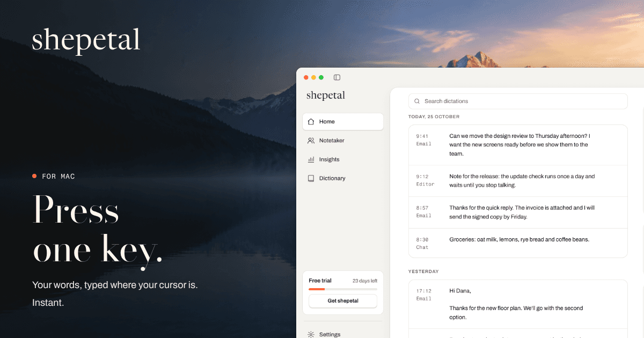The width and height of the screenshot is (644, 338).
Task: Select the 8:30 groceries dictation
Action: tap(518, 243)
